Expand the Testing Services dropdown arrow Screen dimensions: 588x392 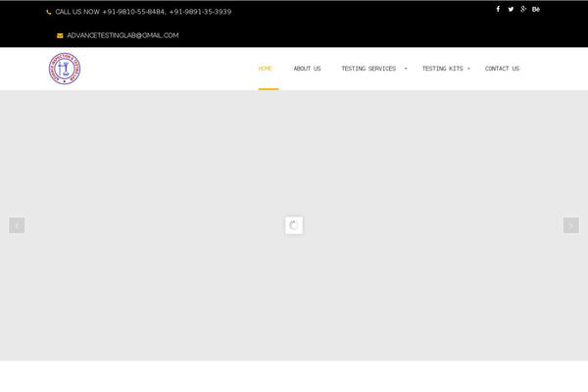tap(406, 69)
